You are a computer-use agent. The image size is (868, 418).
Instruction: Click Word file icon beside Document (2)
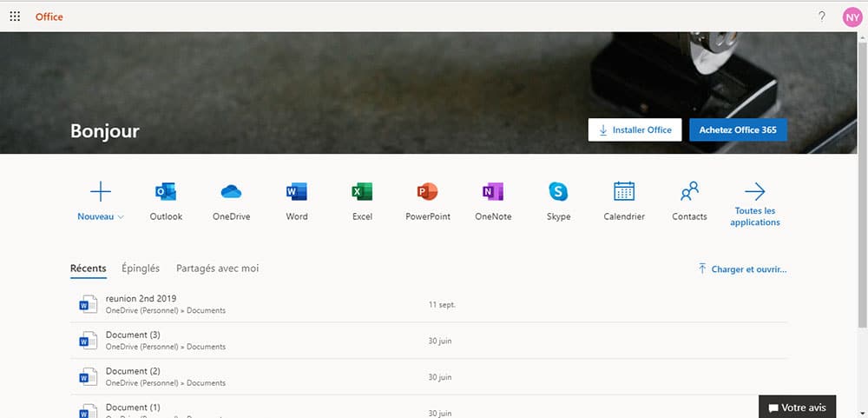88,377
